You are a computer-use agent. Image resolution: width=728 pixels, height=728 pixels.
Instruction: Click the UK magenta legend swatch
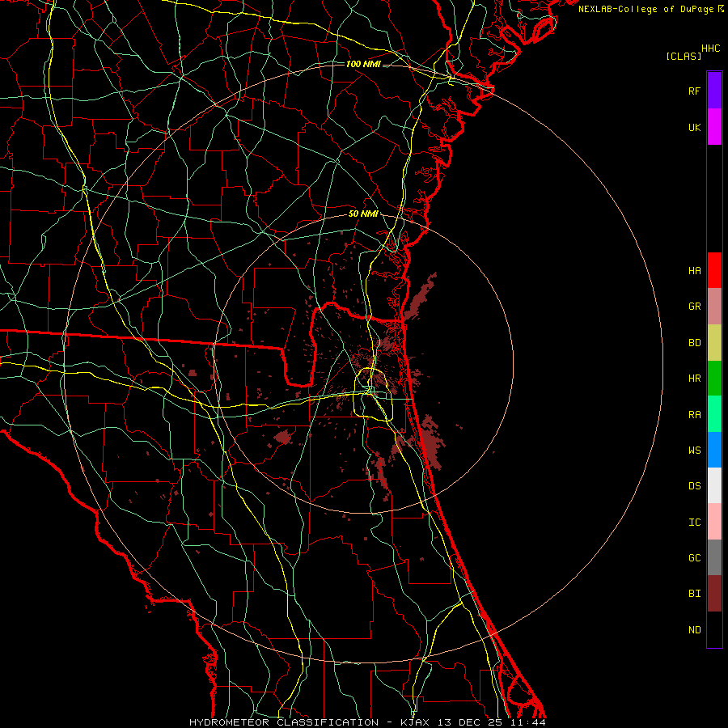tap(714, 127)
